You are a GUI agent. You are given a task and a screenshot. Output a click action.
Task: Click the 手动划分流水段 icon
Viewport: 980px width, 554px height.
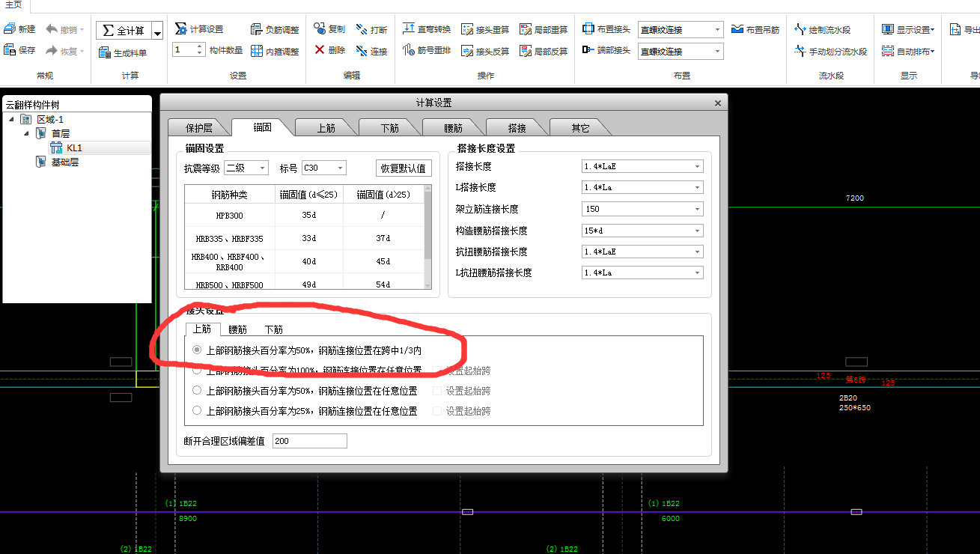pyautogui.click(x=800, y=51)
